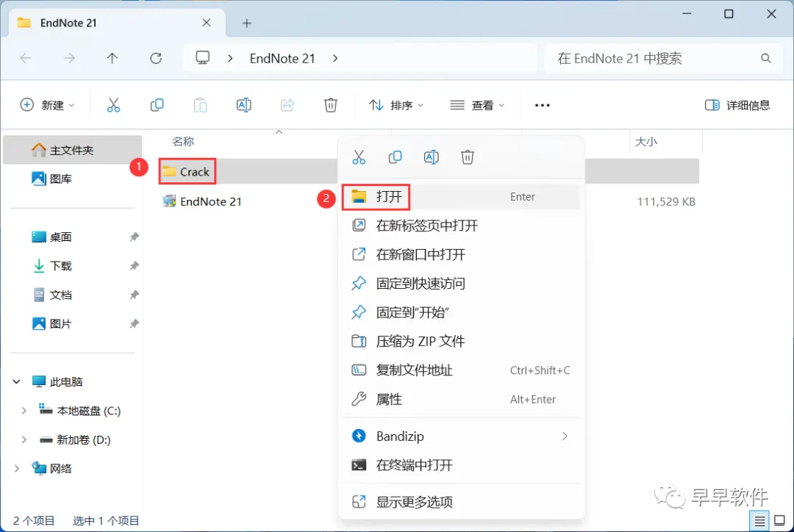Click Delete icon in context menu

[468, 157]
